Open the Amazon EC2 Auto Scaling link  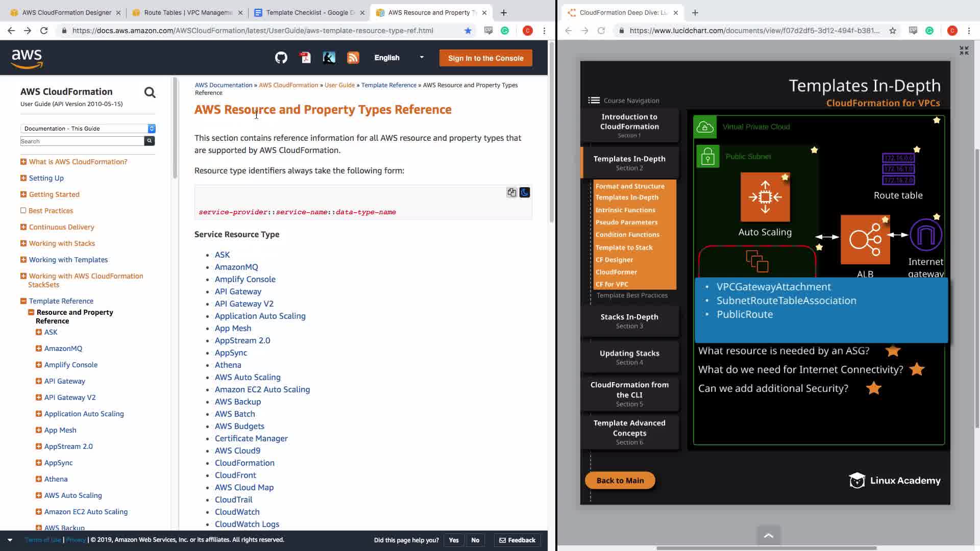click(x=262, y=389)
